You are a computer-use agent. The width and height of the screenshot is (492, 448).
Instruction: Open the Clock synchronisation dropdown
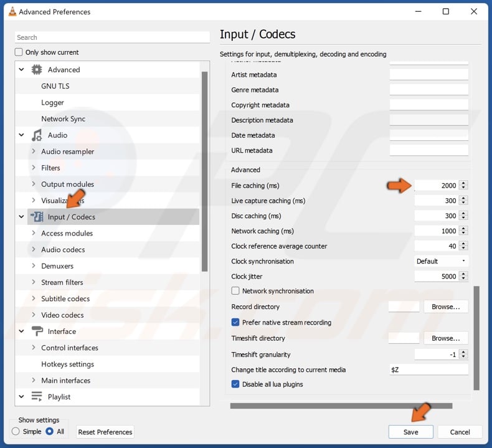441,261
